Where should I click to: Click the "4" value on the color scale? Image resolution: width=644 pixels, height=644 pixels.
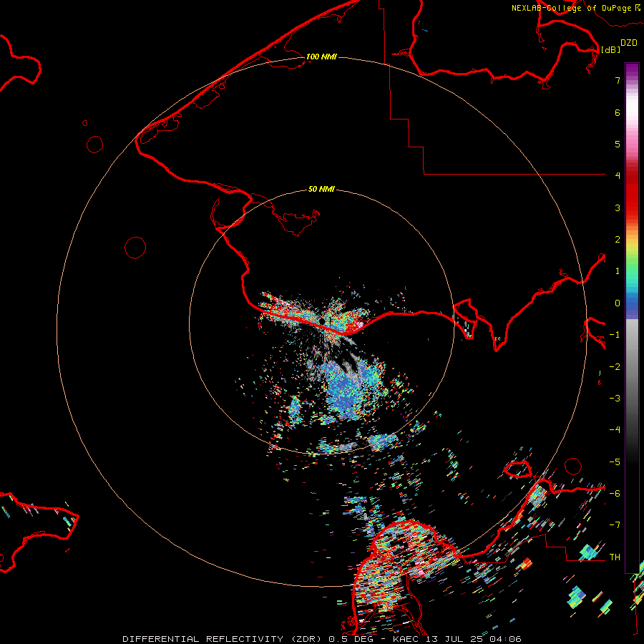click(618, 176)
